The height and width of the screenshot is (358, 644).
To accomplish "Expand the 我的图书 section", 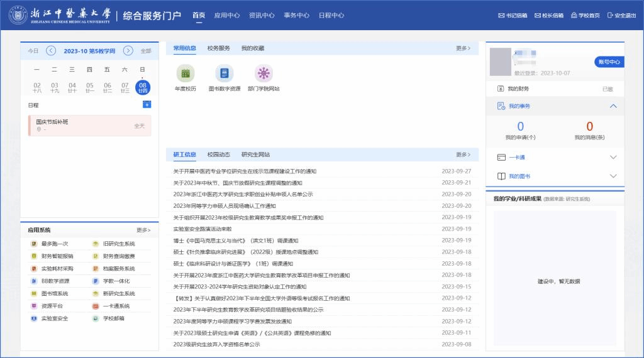I will (613, 176).
